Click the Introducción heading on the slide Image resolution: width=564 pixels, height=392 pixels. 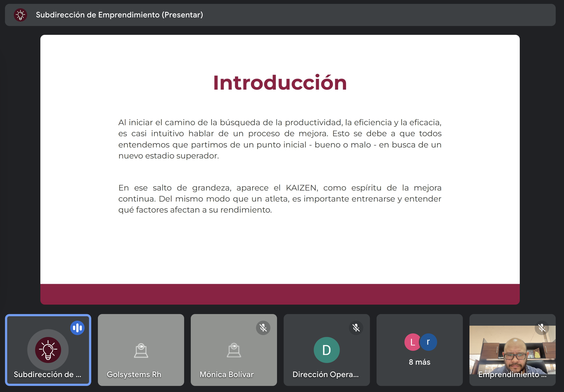[280, 83]
